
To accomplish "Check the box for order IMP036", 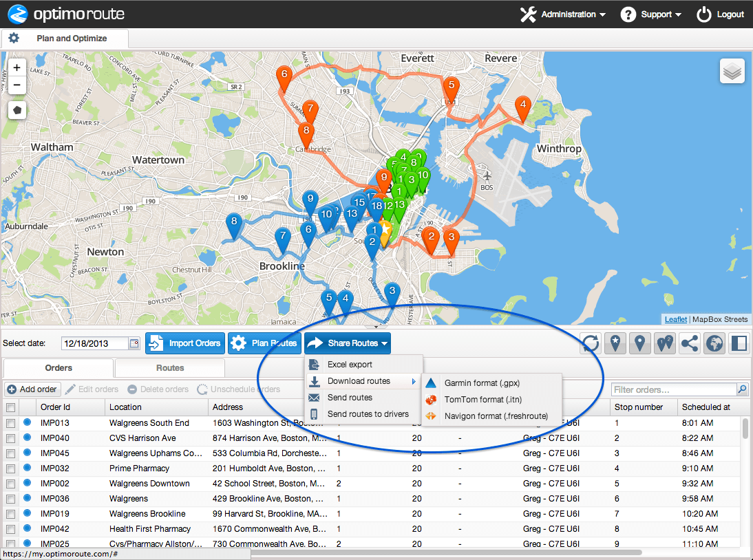I will (10, 499).
